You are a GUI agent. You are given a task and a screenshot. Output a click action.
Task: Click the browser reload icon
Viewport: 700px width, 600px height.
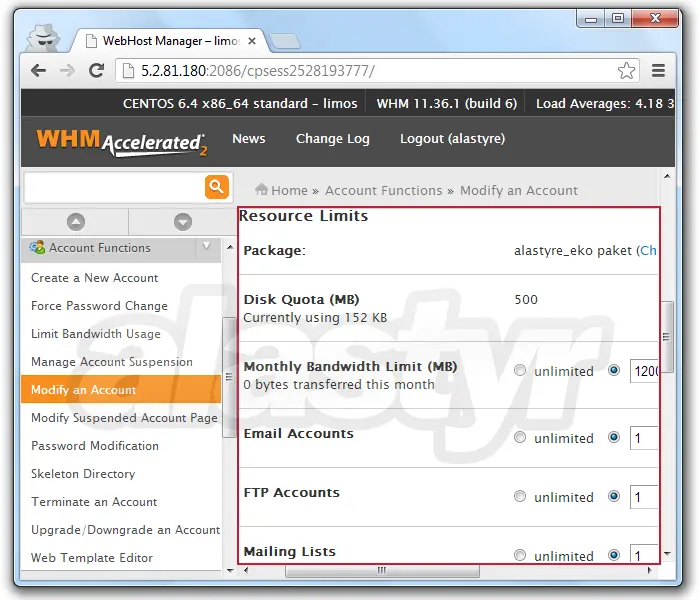pos(96,71)
